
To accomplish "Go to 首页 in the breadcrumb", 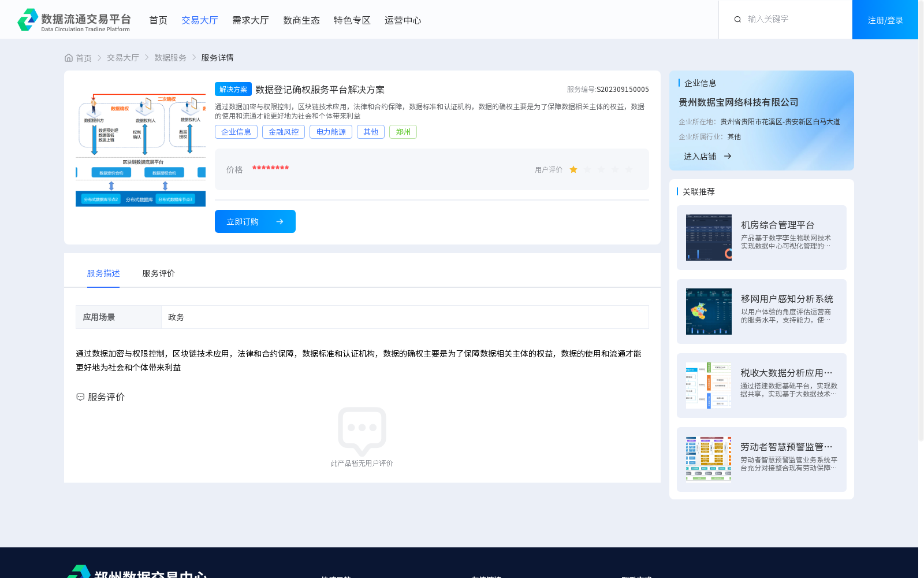I will pos(84,58).
